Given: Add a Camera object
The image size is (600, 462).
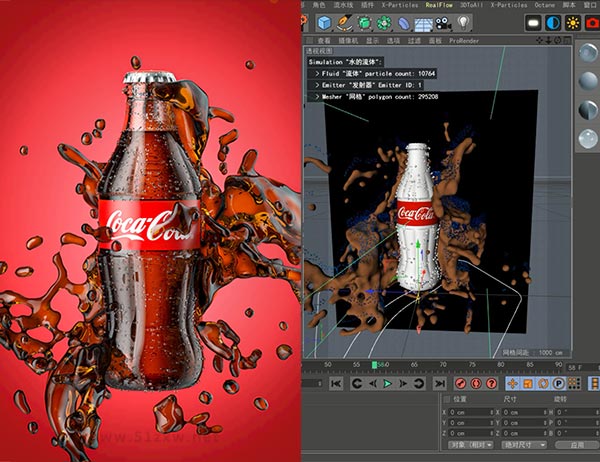Looking at the screenshot, I should (x=443, y=23).
